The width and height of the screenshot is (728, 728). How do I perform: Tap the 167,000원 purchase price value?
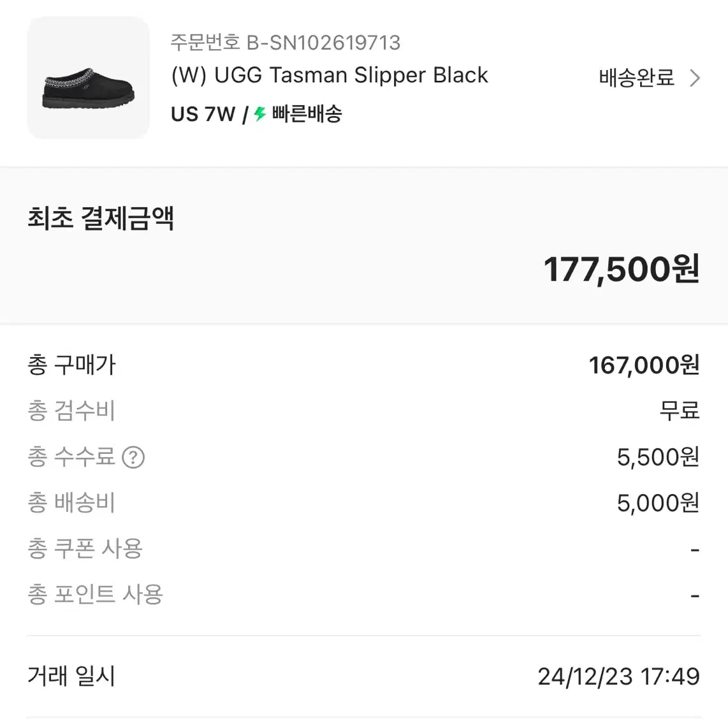click(644, 365)
